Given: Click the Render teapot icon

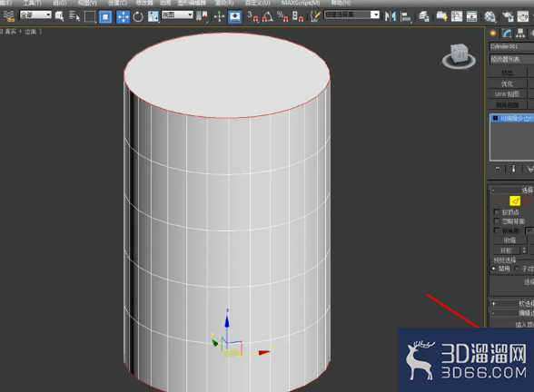Looking at the screenshot, I should pyautogui.click(x=523, y=16).
